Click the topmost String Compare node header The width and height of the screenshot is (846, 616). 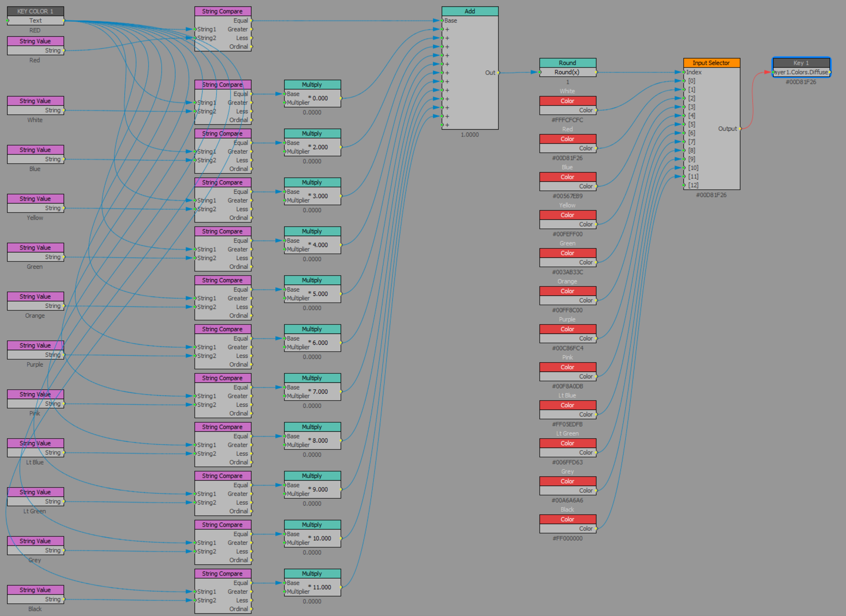pyautogui.click(x=222, y=11)
